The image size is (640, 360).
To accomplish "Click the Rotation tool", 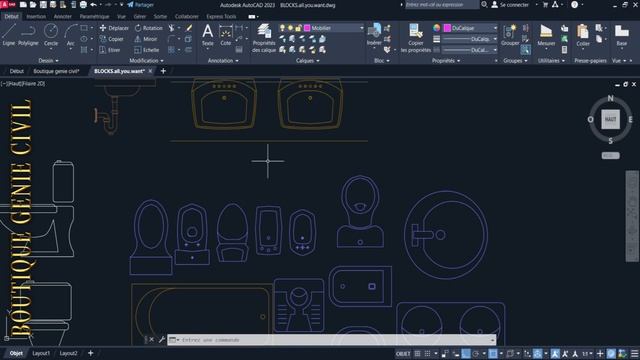I will (x=149, y=28).
